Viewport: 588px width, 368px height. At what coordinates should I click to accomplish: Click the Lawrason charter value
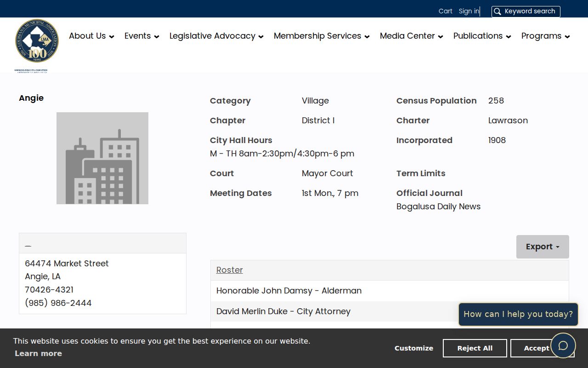(x=508, y=121)
